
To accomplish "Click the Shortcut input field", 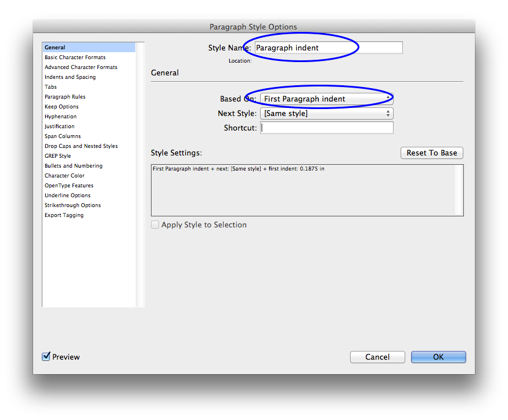I will tap(326, 128).
